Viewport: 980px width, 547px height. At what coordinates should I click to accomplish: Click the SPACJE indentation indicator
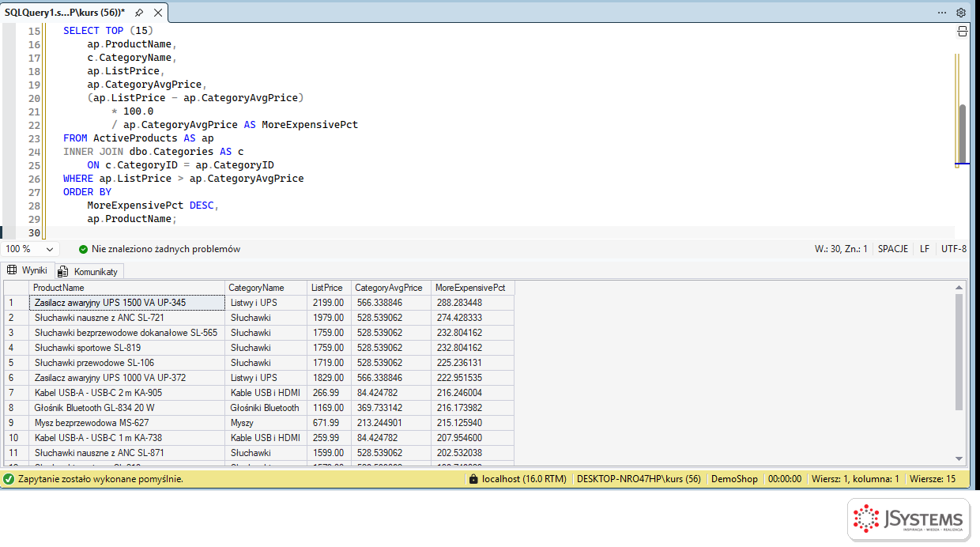pyautogui.click(x=893, y=249)
